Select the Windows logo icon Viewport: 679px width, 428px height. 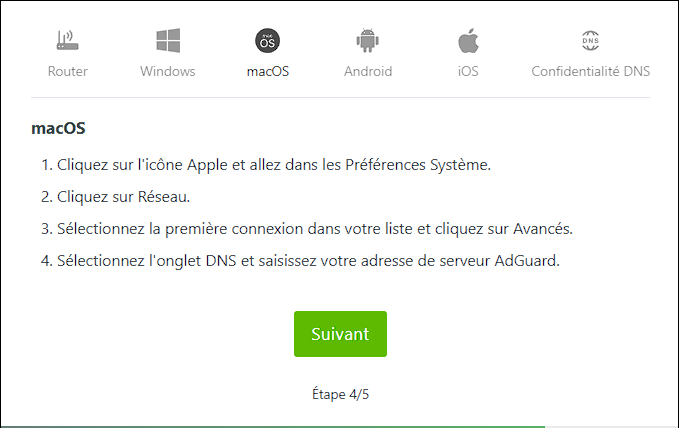[168, 41]
